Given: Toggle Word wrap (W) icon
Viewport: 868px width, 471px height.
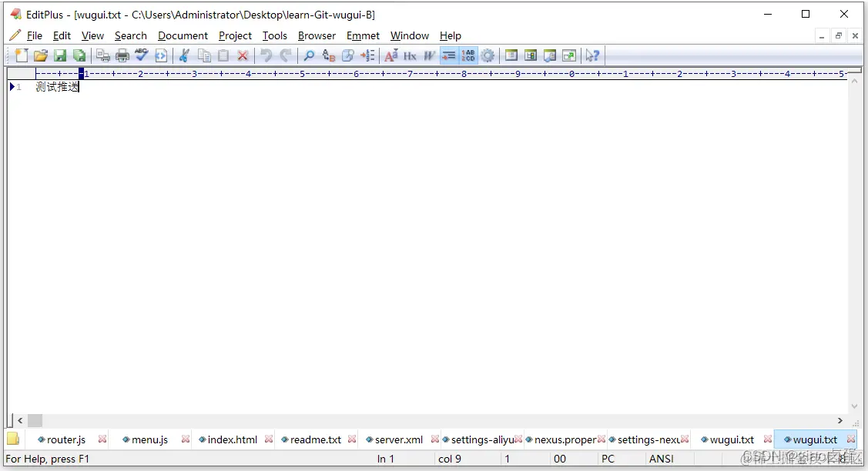Looking at the screenshot, I should [430, 55].
